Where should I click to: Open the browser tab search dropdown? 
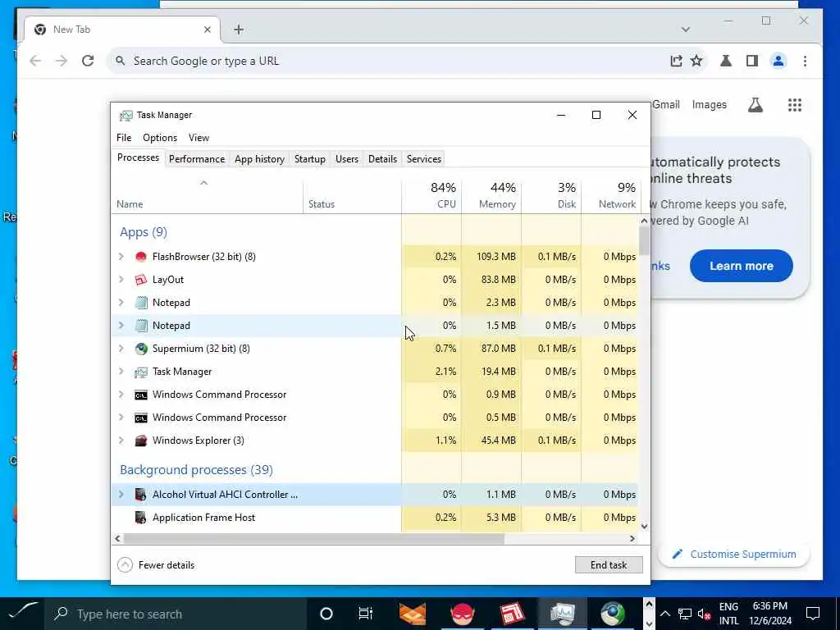tap(686, 30)
